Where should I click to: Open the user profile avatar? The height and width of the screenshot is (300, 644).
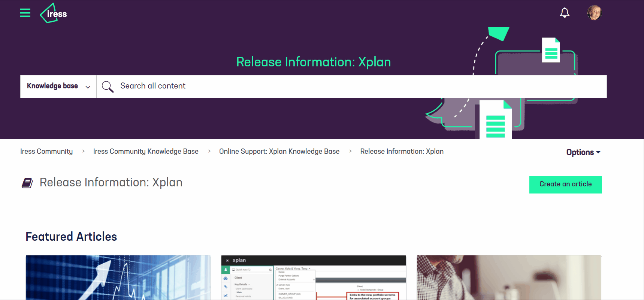(594, 13)
